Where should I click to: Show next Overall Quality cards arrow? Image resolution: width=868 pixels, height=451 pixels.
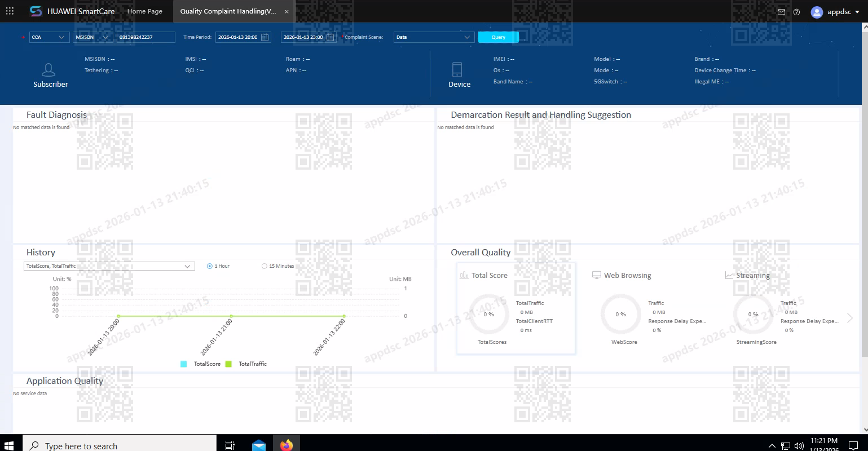coord(850,318)
